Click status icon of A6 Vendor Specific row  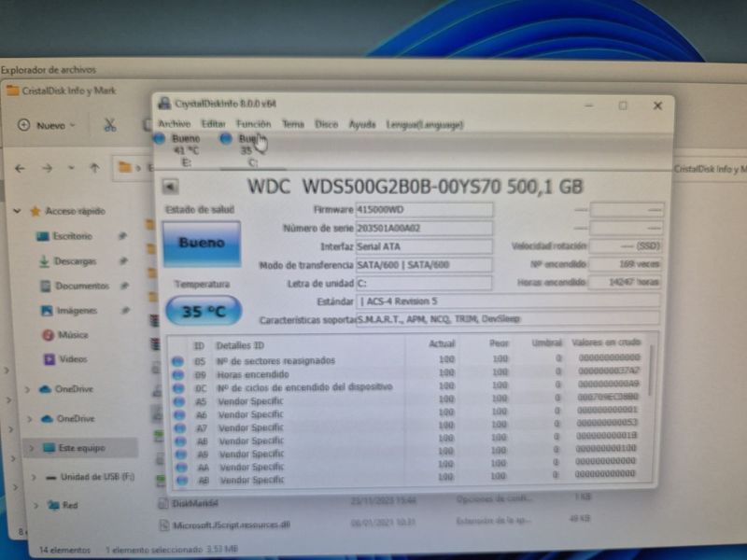coord(179,415)
